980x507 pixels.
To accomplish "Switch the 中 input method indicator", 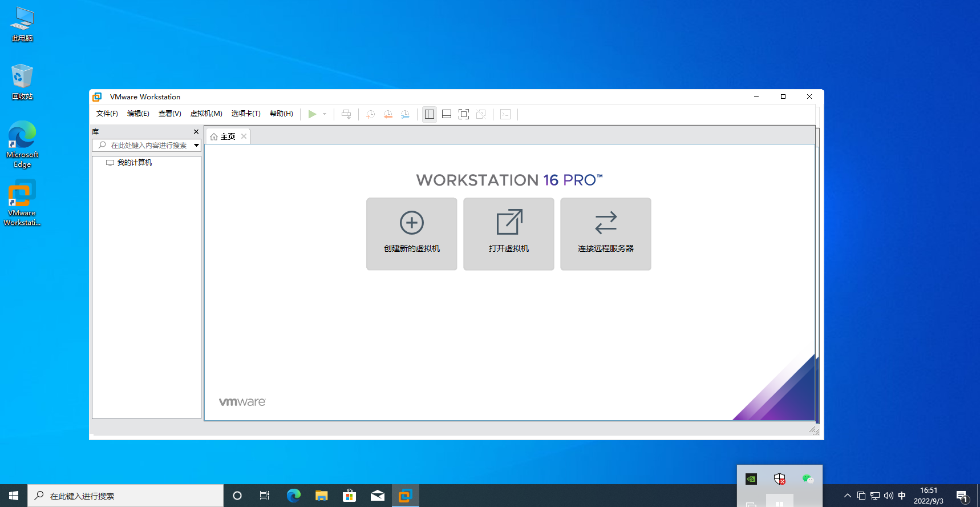I will coord(902,496).
